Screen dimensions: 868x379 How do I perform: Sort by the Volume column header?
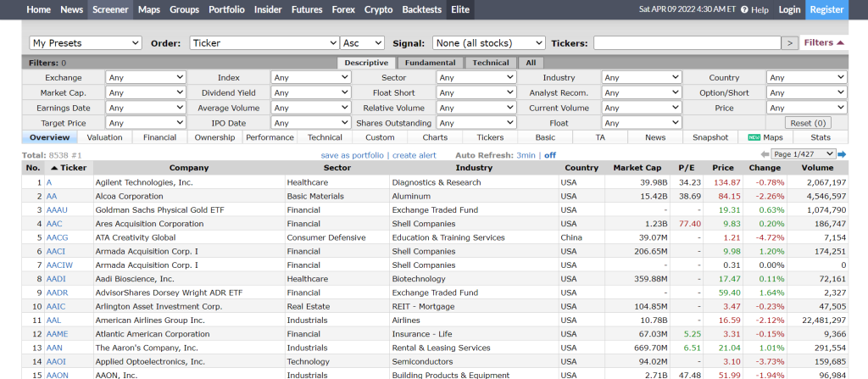817,168
